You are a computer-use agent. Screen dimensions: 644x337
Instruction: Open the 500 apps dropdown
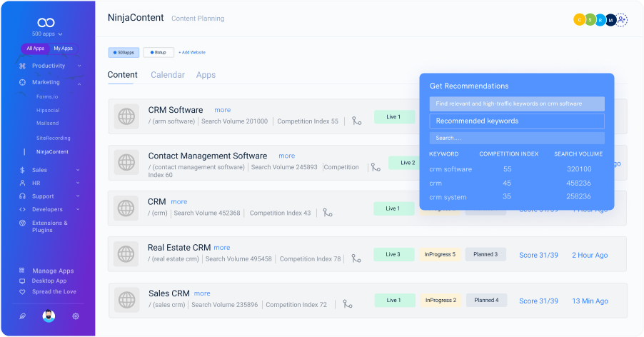[47, 34]
